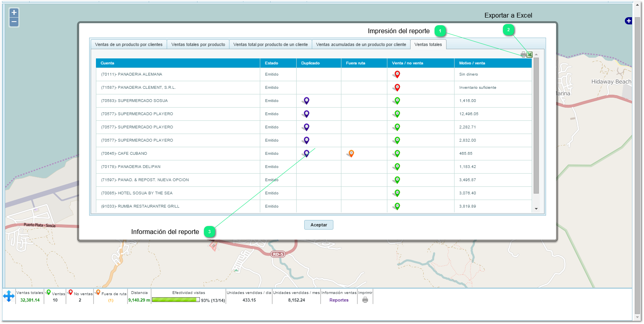Screen dimensions: 644x324
Task: Click the purple duplicate marker in the 2,282.71 row
Action: point(306,127)
